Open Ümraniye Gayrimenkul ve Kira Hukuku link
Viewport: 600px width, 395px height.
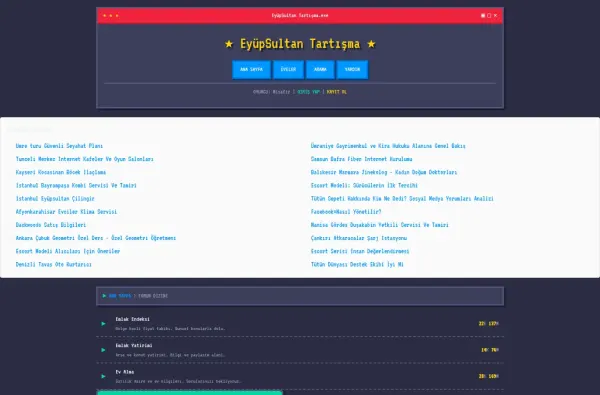click(388, 146)
